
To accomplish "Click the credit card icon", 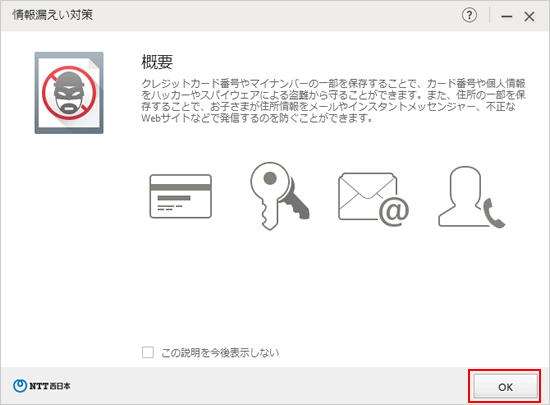I will click(x=181, y=196).
